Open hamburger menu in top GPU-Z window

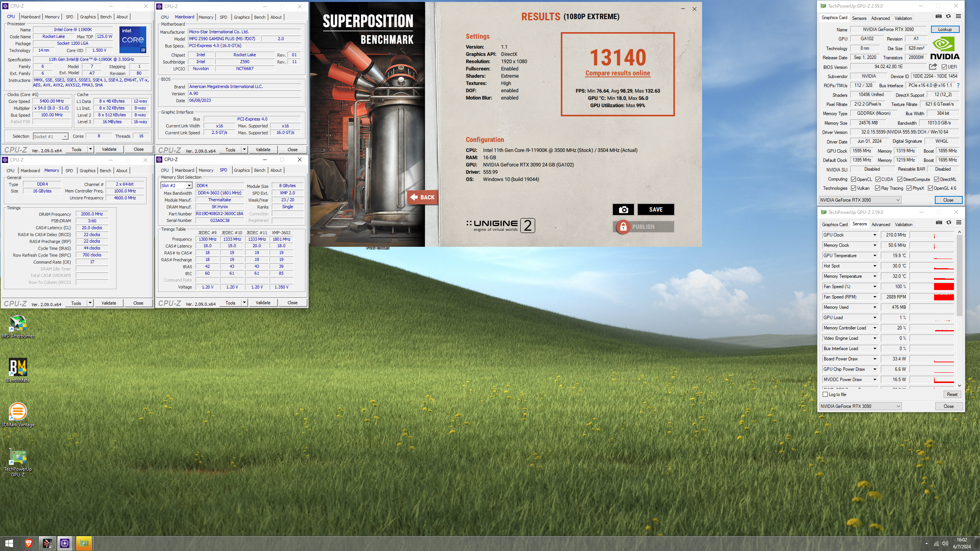pyautogui.click(x=958, y=16)
